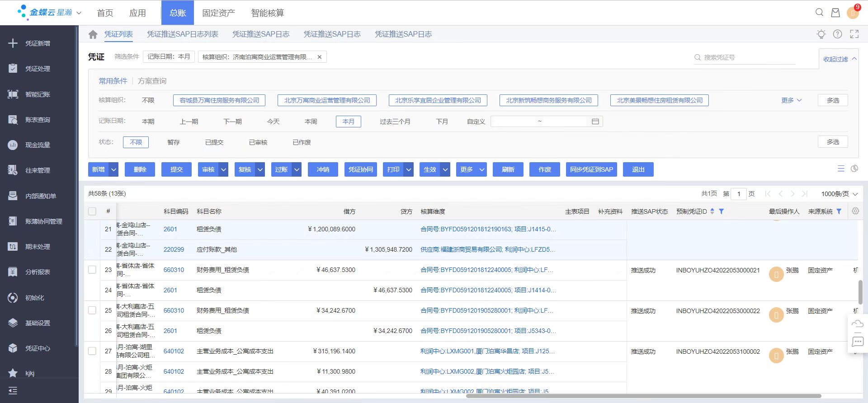Click the pie chart view icon above table
The height and width of the screenshot is (403, 868).
(x=854, y=169)
